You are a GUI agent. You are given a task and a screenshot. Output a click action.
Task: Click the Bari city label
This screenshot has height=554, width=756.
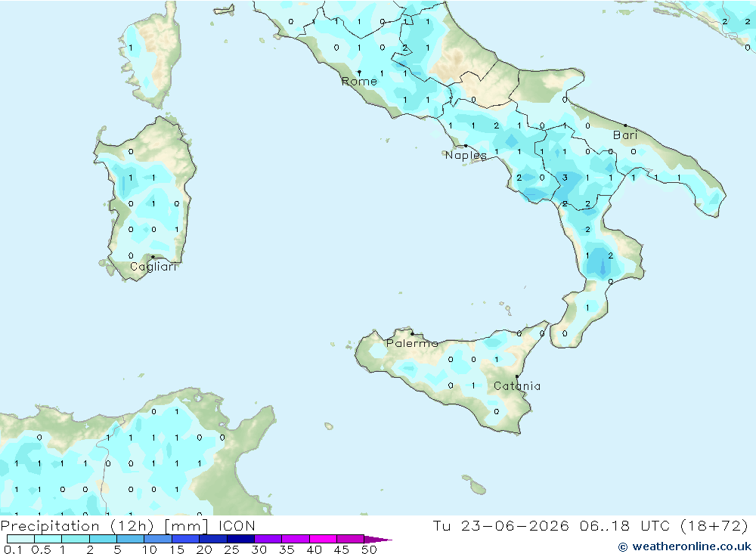[625, 135]
